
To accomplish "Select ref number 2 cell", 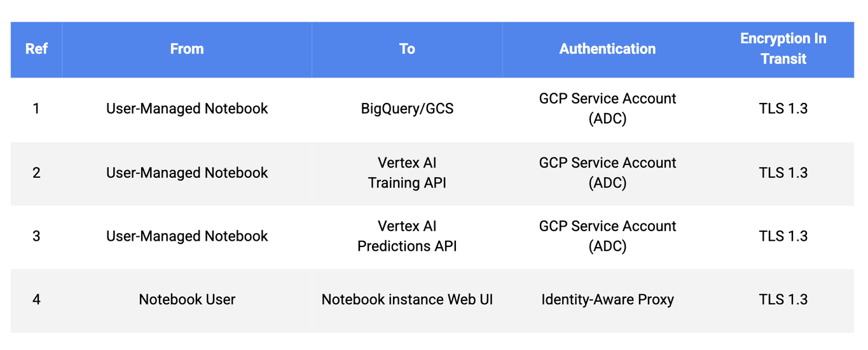I will tap(36, 173).
